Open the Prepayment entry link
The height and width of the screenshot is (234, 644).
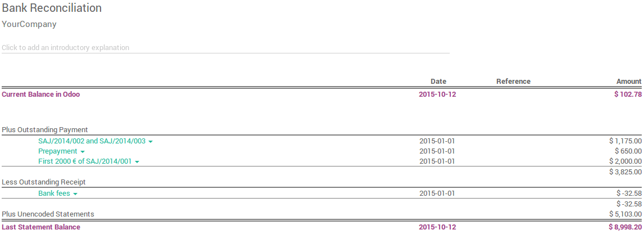(x=58, y=151)
